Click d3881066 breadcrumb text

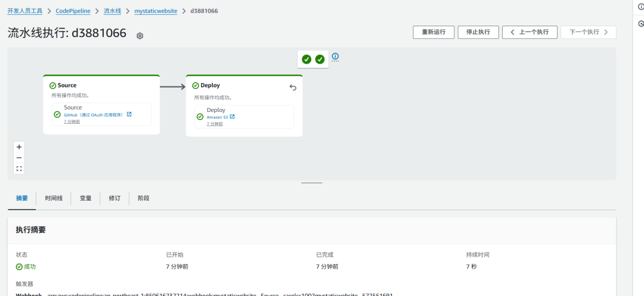204,11
